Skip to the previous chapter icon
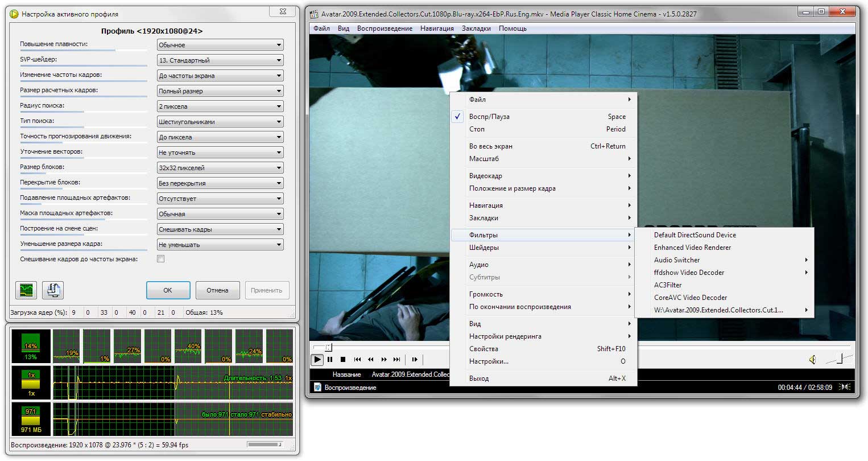The height and width of the screenshot is (461, 868). [x=357, y=359]
